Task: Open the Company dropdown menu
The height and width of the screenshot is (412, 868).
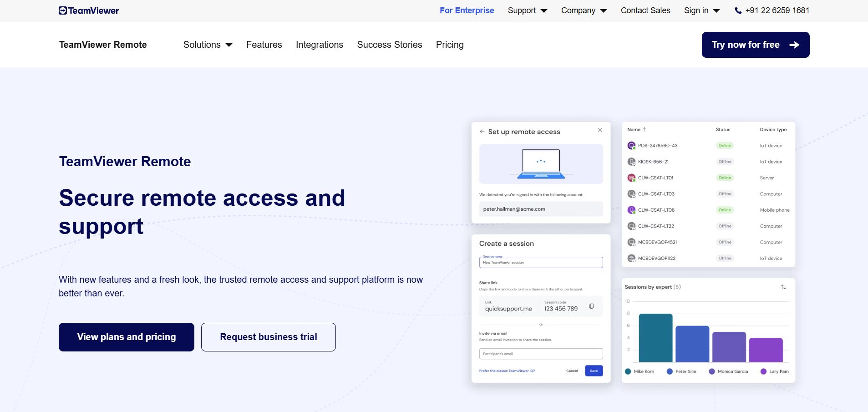Action: pos(584,10)
